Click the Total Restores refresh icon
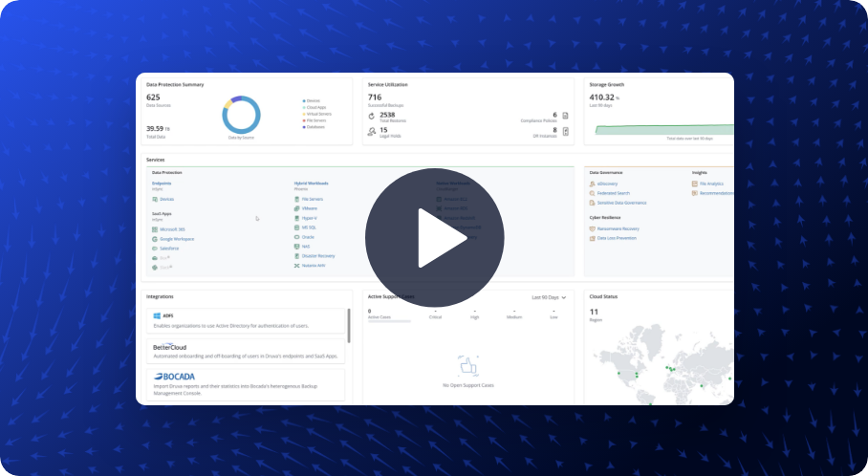The image size is (868, 476). click(371, 116)
